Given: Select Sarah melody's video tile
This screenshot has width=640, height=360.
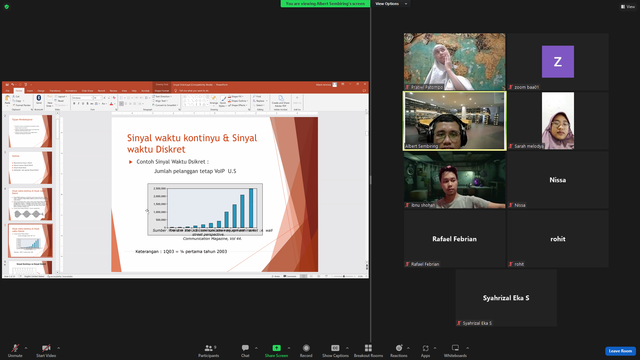Looking at the screenshot, I should click(558, 121).
